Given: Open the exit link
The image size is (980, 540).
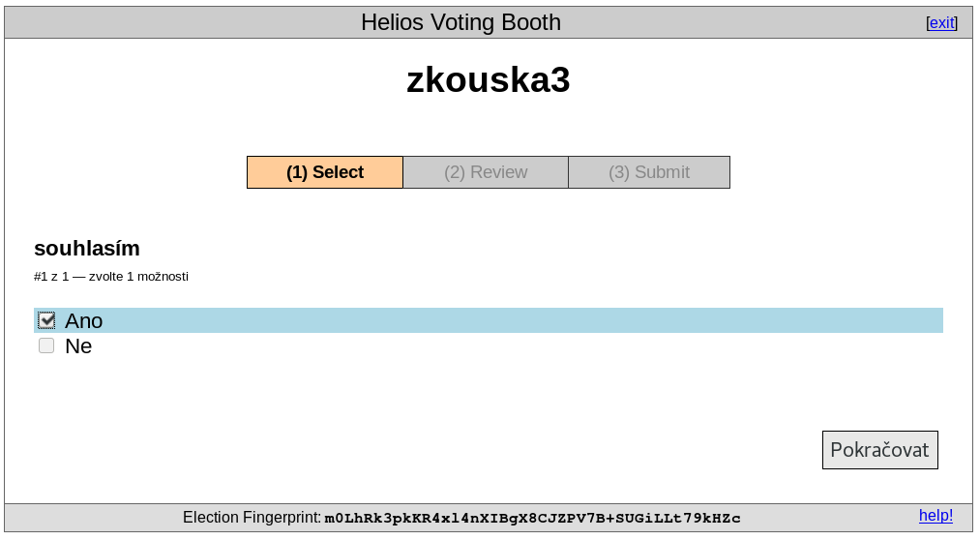Looking at the screenshot, I should 941,23.
